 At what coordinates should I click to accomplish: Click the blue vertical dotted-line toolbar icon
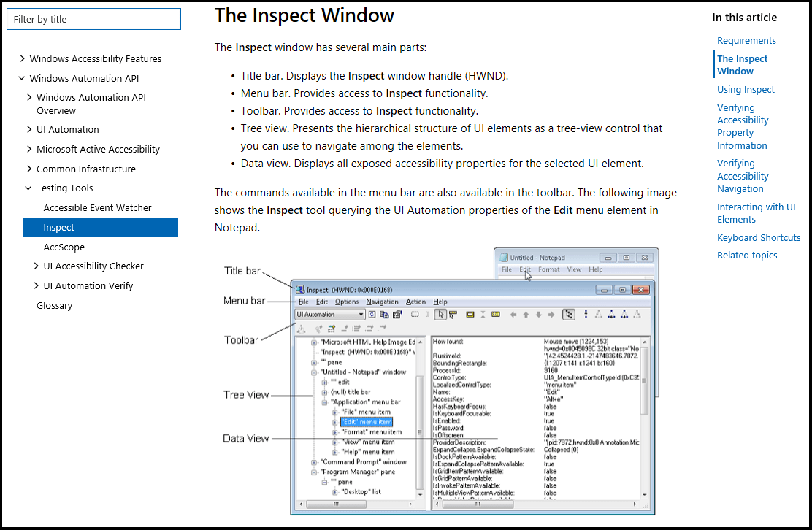pyautogui.click(x=586, y=314)
